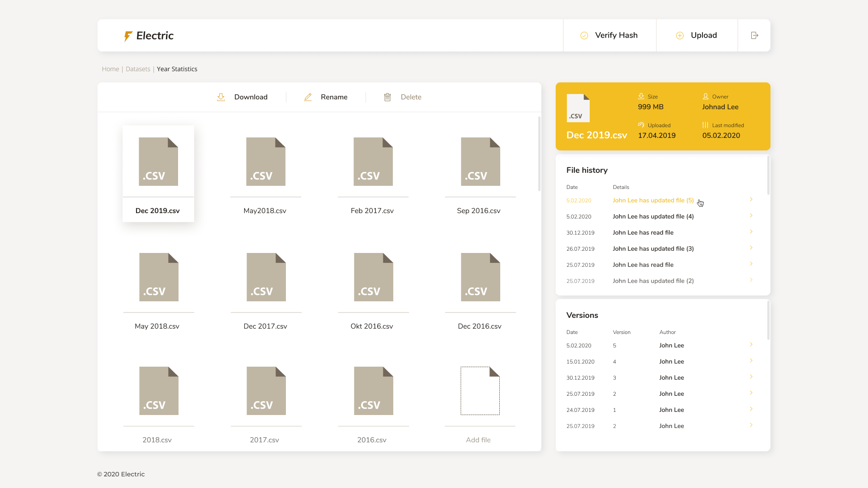Viewport: 868px width, 488px height.
Task: Expand version 3 in Versions section
Action: point(751,377)
